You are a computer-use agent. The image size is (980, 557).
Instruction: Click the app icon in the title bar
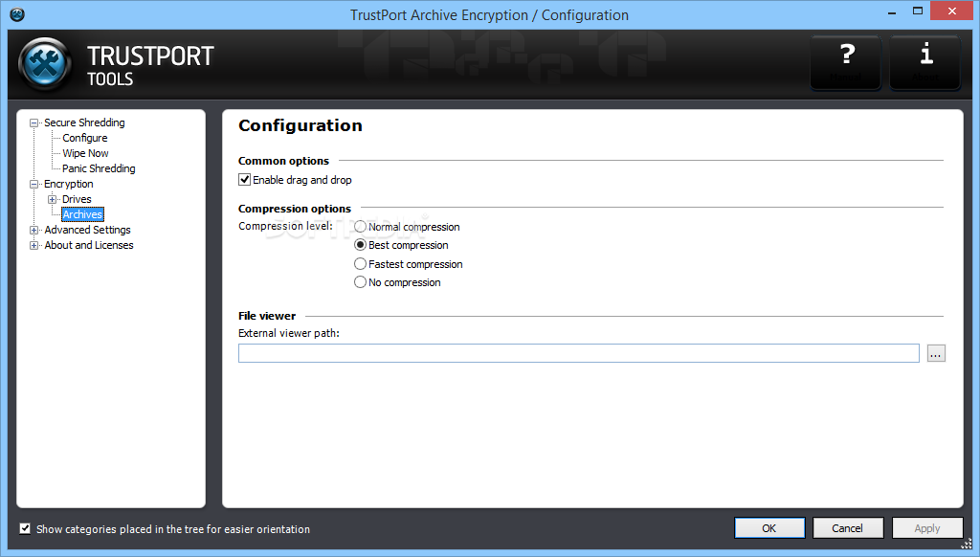point(16,14)
